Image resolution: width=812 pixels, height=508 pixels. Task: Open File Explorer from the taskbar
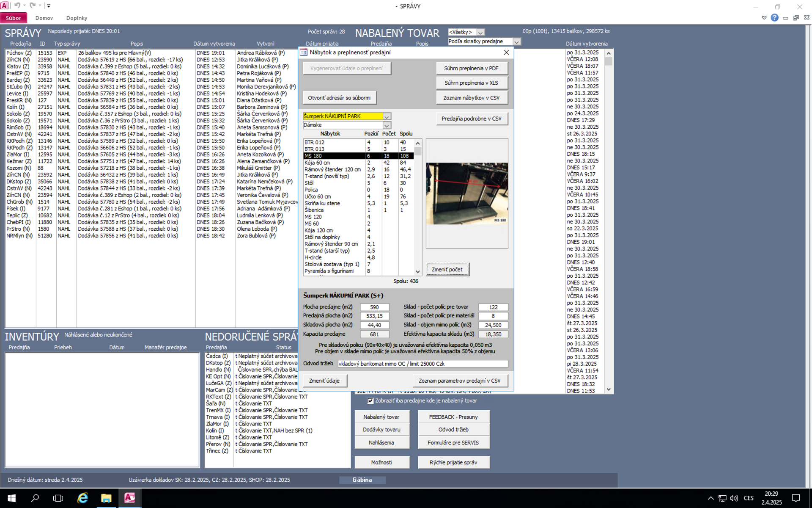[x=106, y=498]
